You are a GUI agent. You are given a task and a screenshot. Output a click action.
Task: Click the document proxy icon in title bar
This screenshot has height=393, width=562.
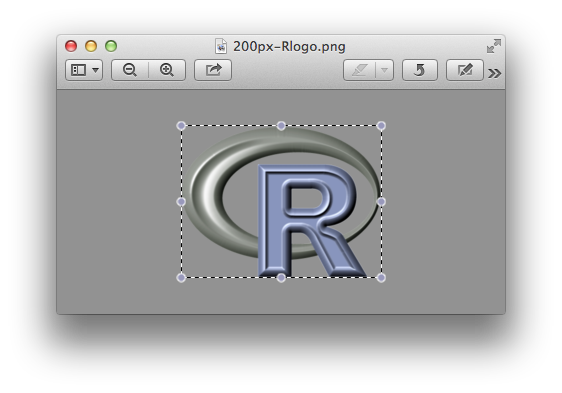coord(221,46)
